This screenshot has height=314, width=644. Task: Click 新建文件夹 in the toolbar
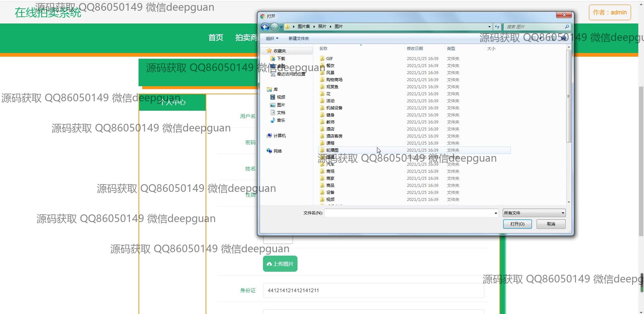[x=299, y=39]
